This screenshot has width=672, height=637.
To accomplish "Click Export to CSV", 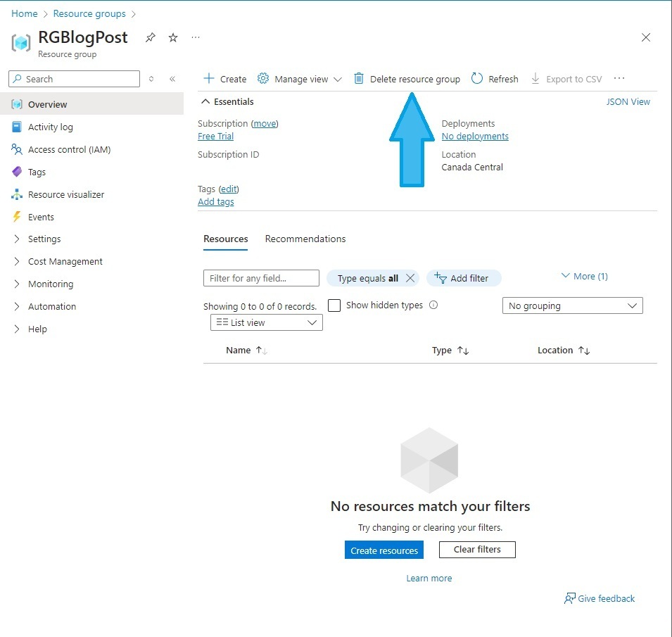I will [x=566, y=79].
